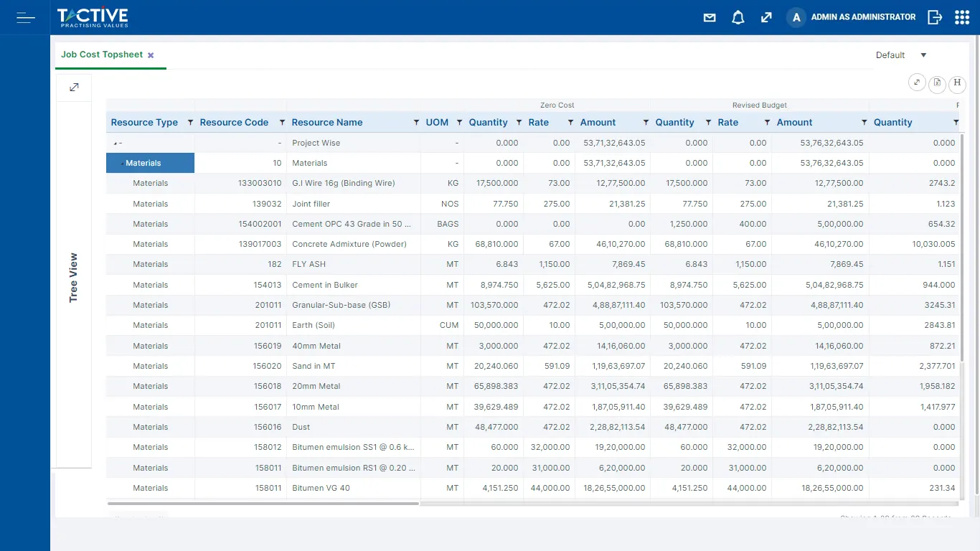Expand the Tree View side panel
Image resolution: width=980 pixels, height=551 pixels.
[74, 86]
